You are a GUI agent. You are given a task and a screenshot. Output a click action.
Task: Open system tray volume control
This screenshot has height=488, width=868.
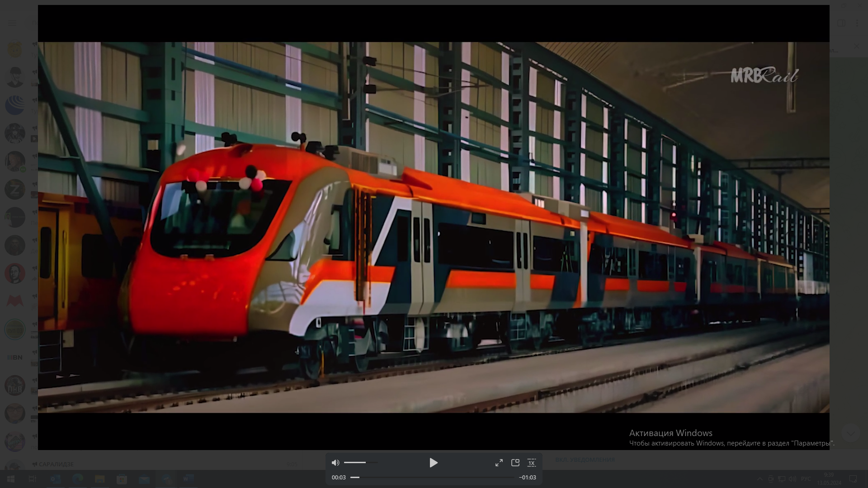(x=793, y=479)
